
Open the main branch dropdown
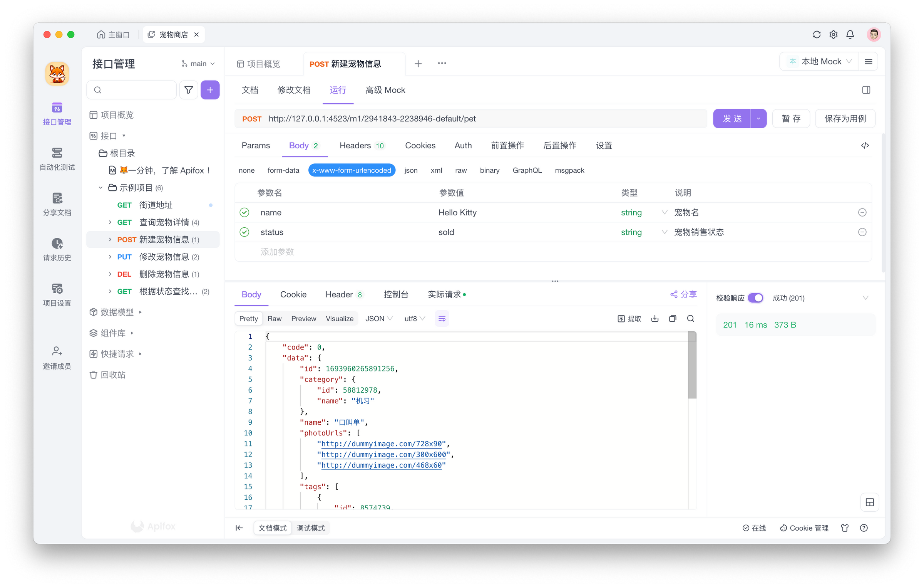[198, 63]
